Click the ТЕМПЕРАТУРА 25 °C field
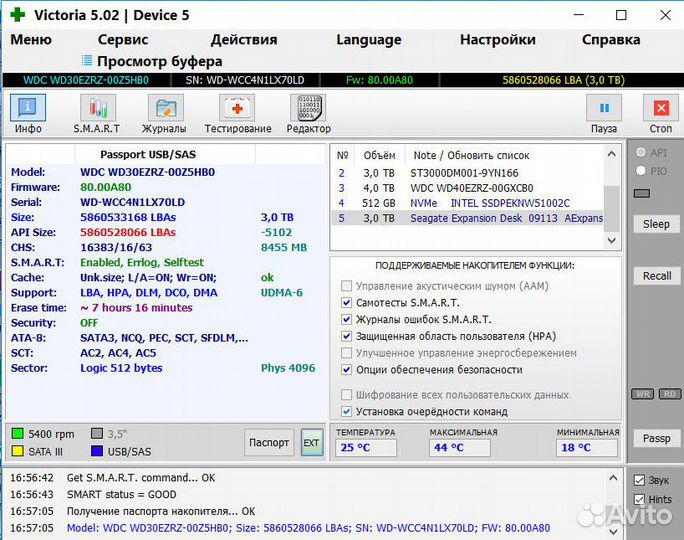 pyautogui.click(x=366, y=448)
